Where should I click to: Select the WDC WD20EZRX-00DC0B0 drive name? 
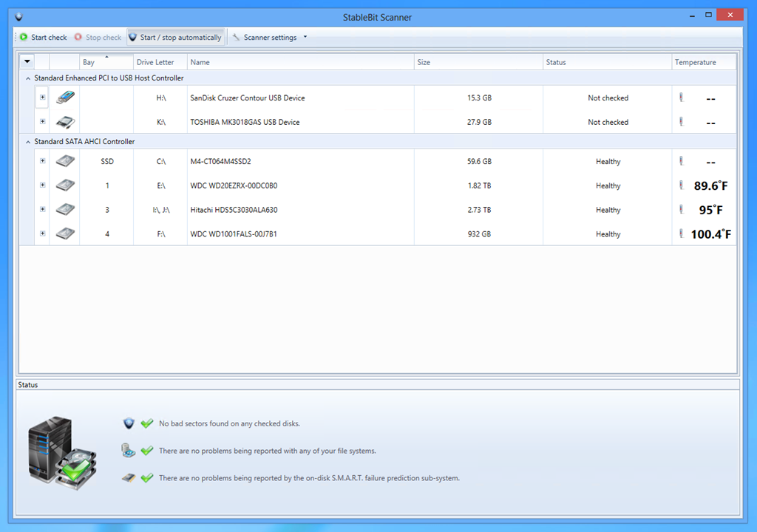pyautogui.click(x=234, y=185)
